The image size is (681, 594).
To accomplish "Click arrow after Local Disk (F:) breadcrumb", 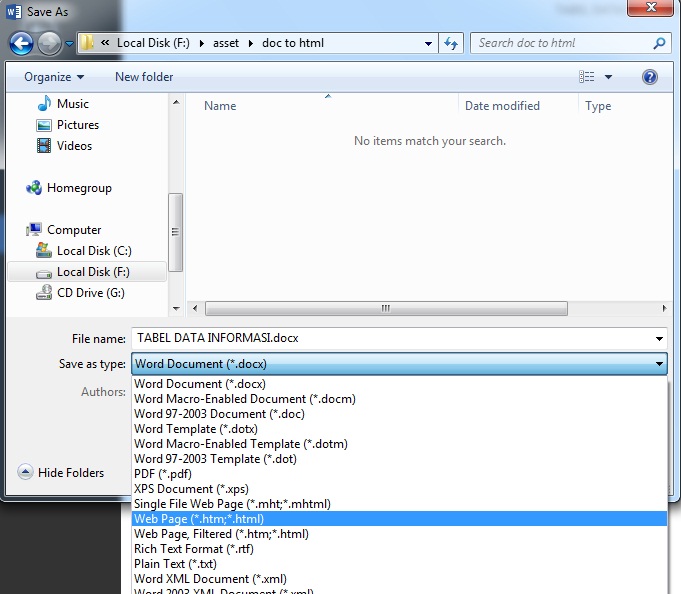I will tap(202, 43).
